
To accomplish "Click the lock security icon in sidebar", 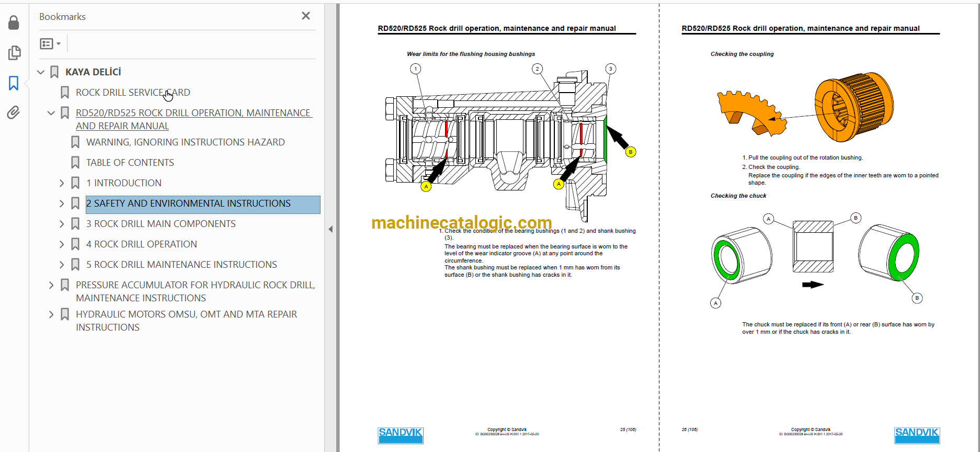I will tap(14, 22).
